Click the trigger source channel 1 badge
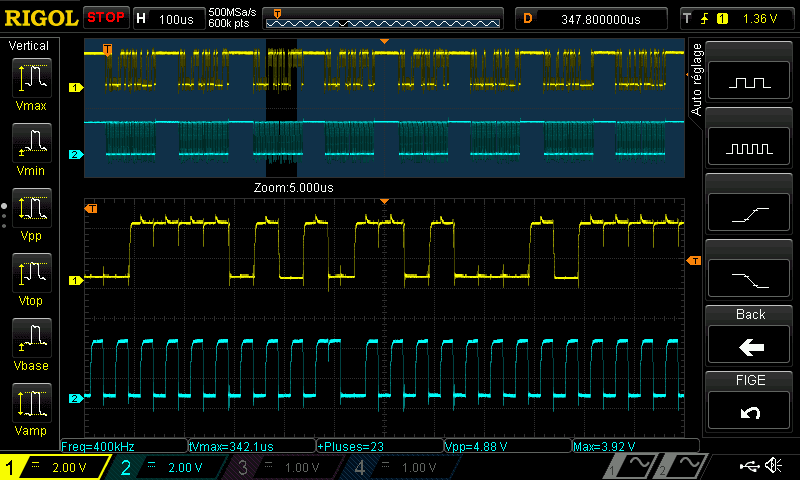Image resolution: width=800 pixels, height=480 pixels. (x=722, y=19)
